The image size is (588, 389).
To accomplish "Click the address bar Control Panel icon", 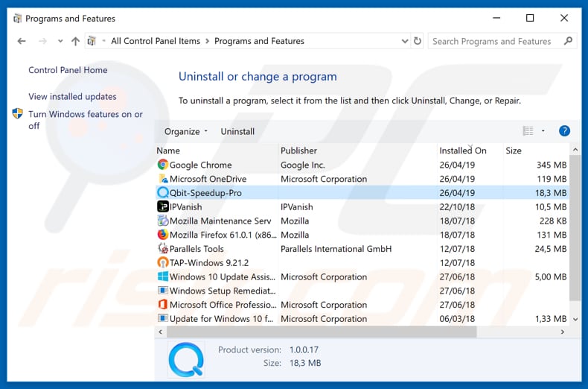I will tap(92, 41).
